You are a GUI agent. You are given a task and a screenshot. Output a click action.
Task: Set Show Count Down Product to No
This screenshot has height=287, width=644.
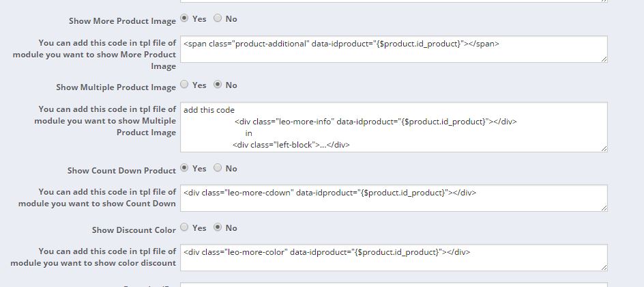tap(218, 168)
